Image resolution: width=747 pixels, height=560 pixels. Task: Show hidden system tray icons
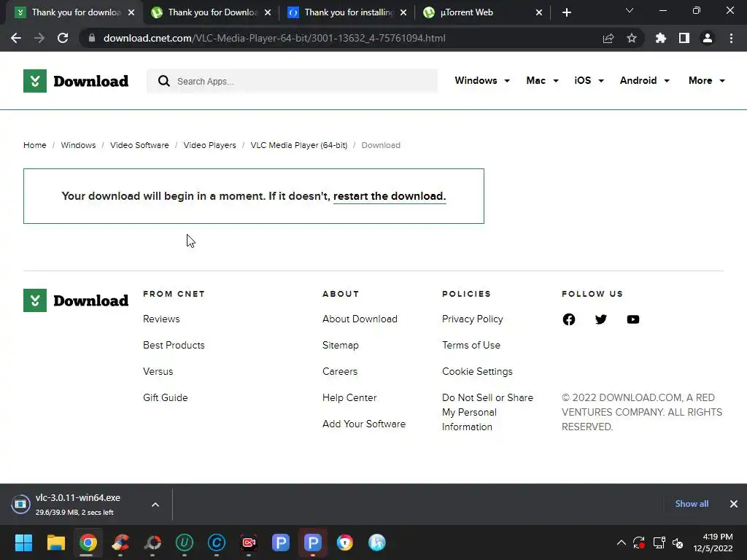tap(622, 542)
